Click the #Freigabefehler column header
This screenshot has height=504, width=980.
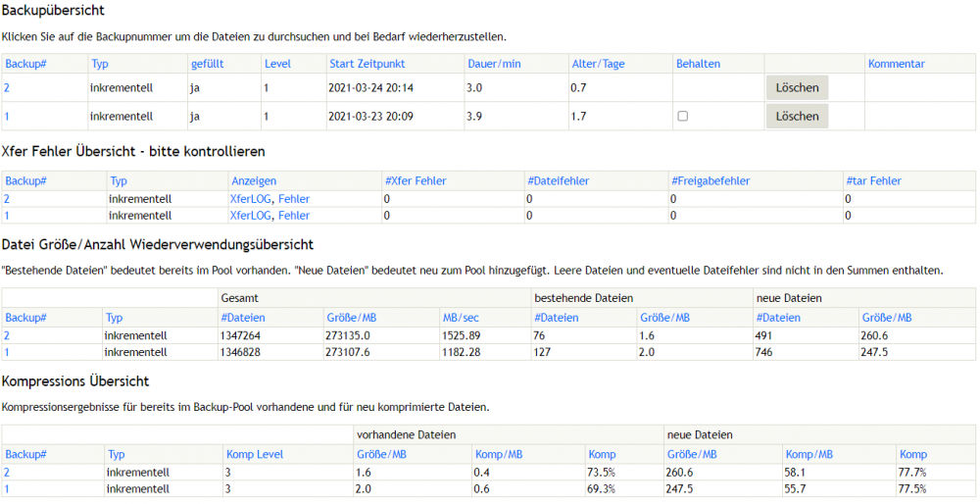(710, 181)
